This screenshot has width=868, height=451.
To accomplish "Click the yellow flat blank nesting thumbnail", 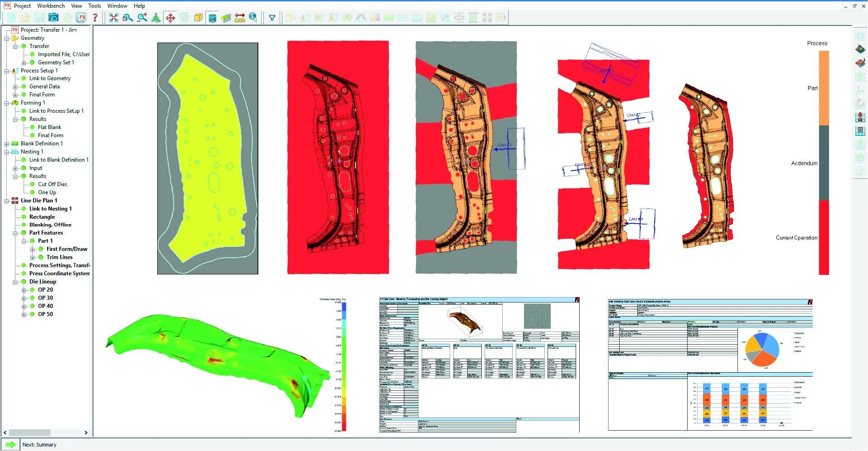I will (208, 158).
